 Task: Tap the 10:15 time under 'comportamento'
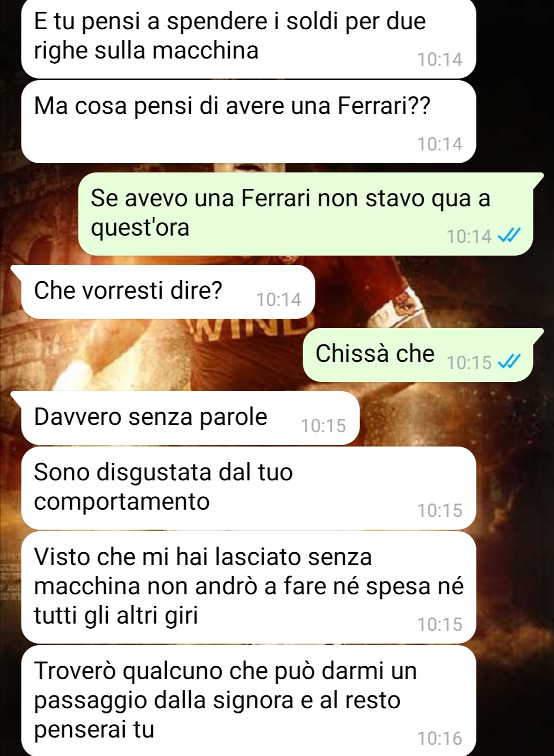(x=440, y=511)
